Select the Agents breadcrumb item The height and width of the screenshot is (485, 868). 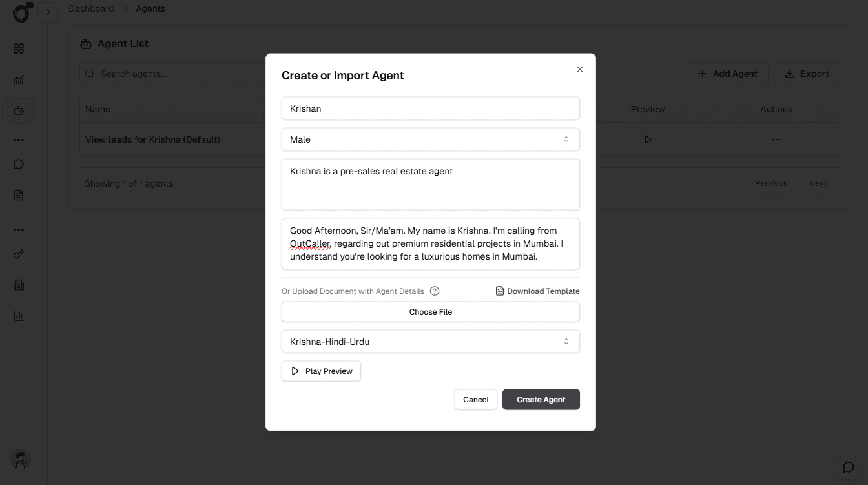[x=150, y=8]
